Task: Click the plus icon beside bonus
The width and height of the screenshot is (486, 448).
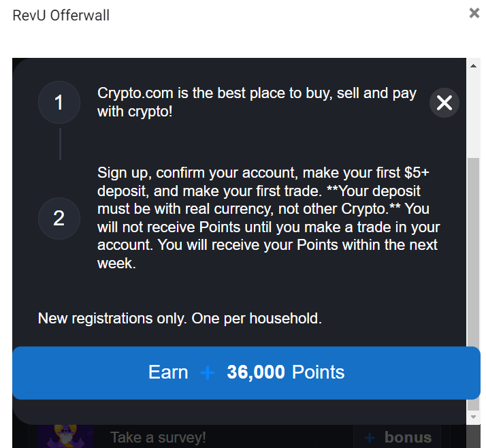Action: tap(370, 438)
